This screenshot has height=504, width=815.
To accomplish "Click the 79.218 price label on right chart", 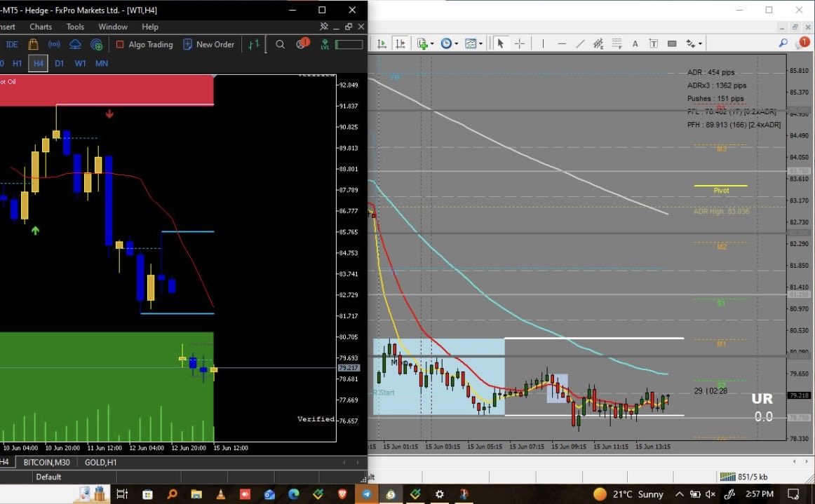I will [800, 395].
